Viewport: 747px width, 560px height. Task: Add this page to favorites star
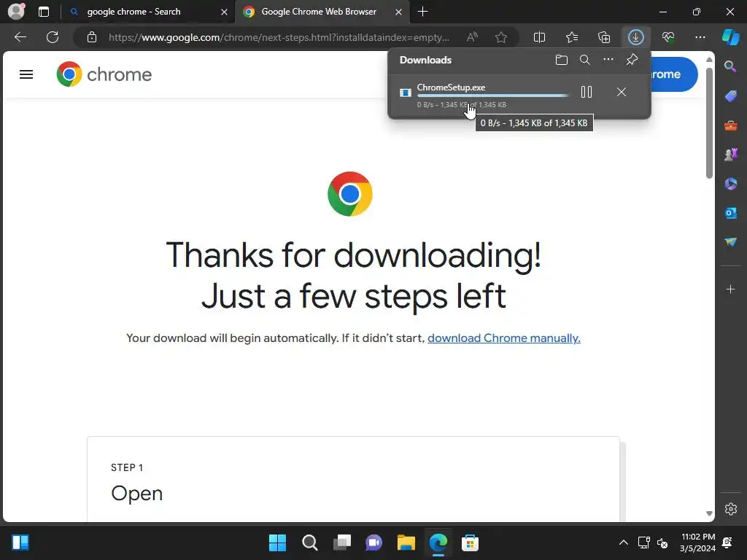click(500, 37)
